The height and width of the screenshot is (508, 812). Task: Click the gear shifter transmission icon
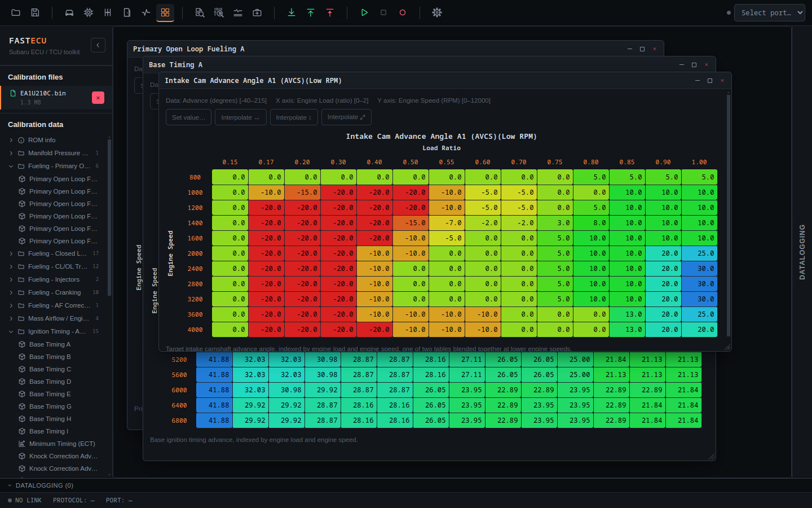[108, 12]
